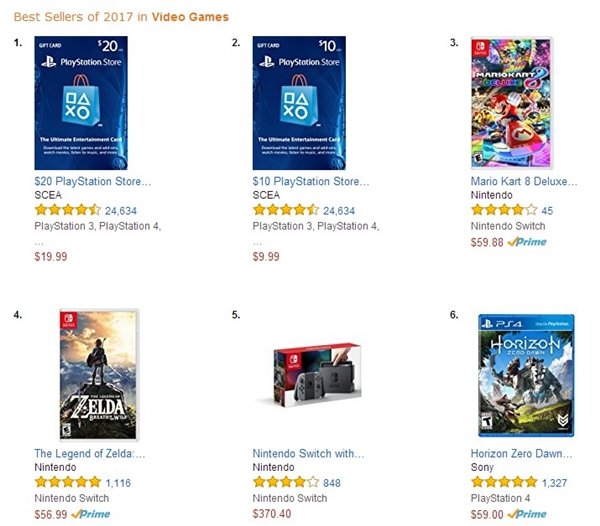Click the star rating under Mario Kart 8
This screenshot has height=526, width=600.
click(x=503, y=211)
